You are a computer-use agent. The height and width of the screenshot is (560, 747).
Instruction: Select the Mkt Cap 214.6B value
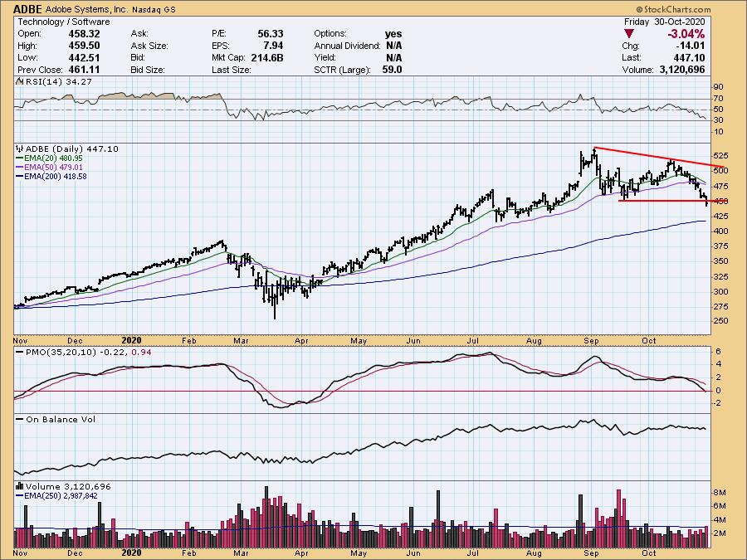click(x=294, y=58)
